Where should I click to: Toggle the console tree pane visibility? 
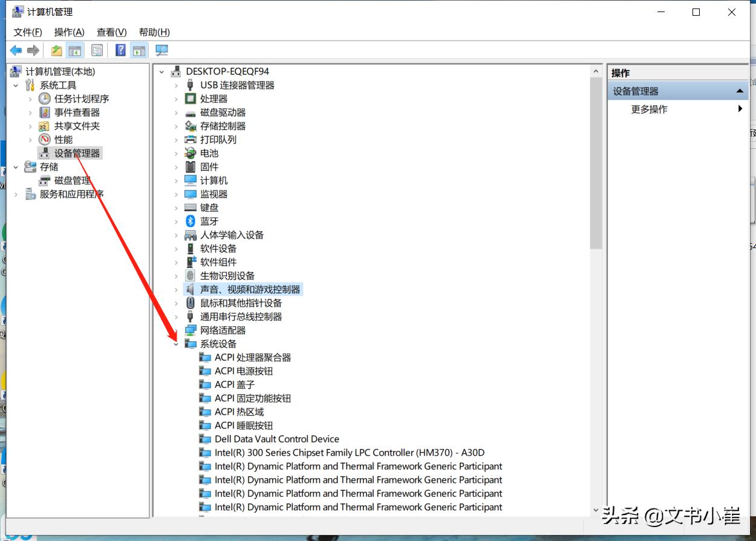74,50
